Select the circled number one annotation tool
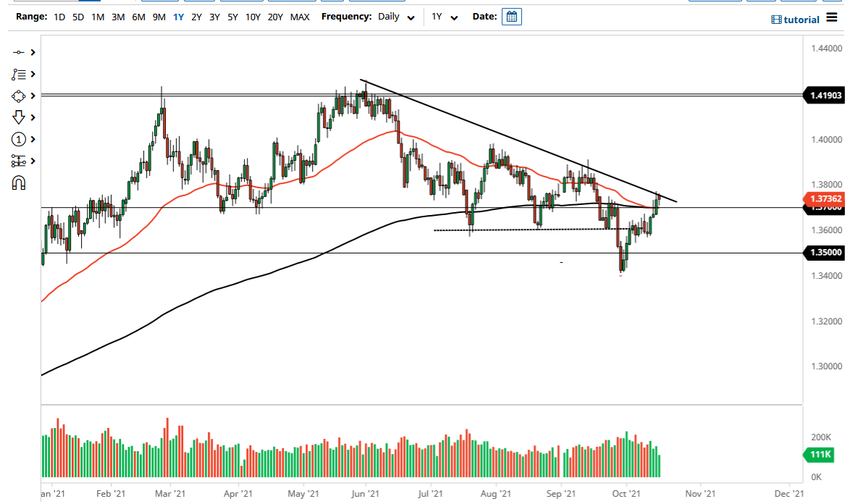This screenshot has height=504, width=850. pos(19,139)
